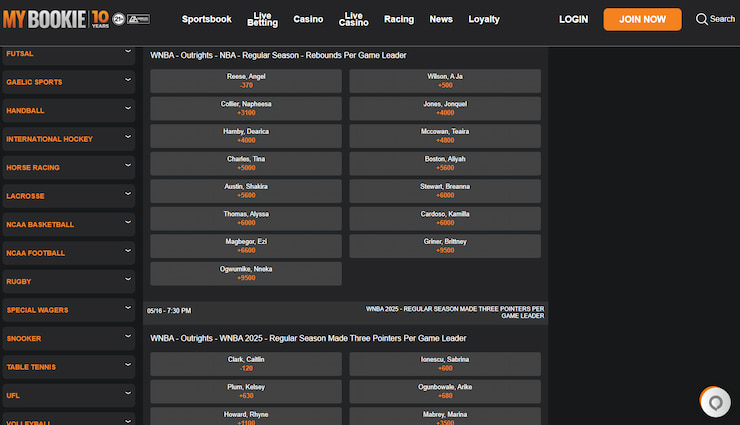Go to Live Betting tab
The width and height of the screenshot is (740, 425).
click(x=262, y=19)
